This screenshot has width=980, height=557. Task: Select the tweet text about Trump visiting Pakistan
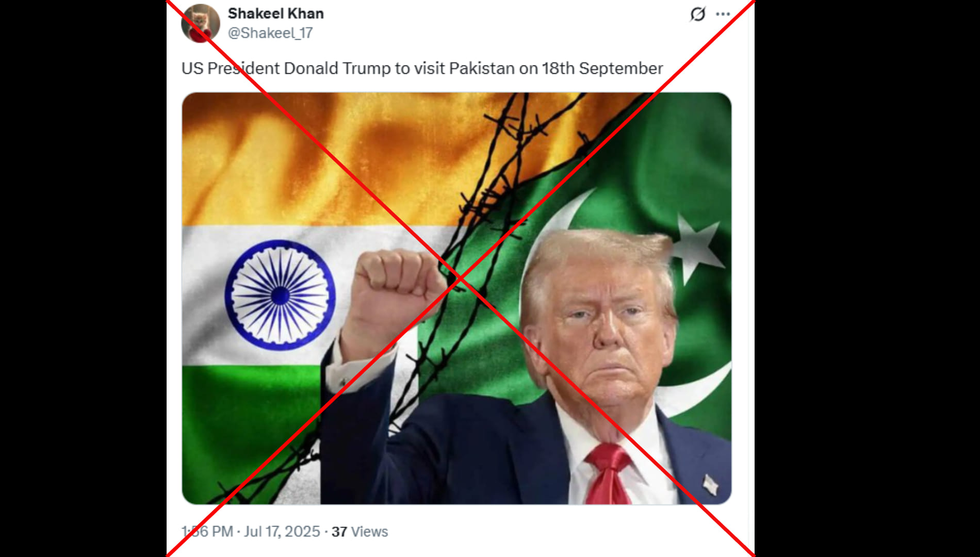pos(422,68)
